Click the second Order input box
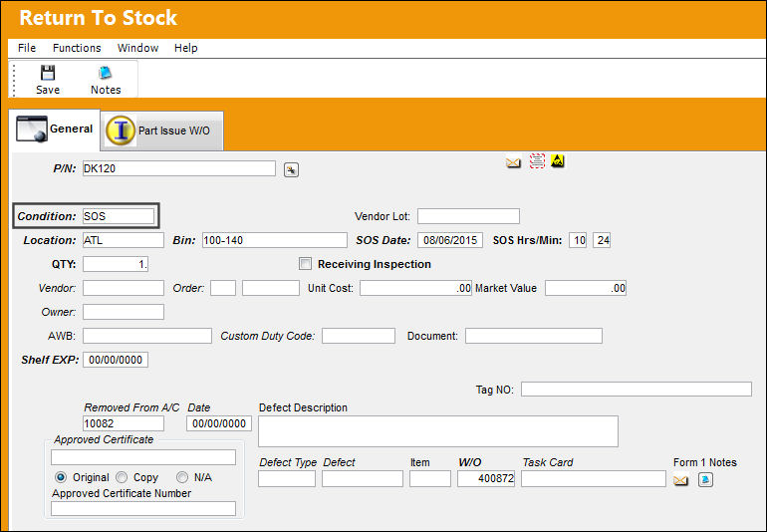Image resolution: width=767 pixels, height=532 pixels. click(271, 288)
